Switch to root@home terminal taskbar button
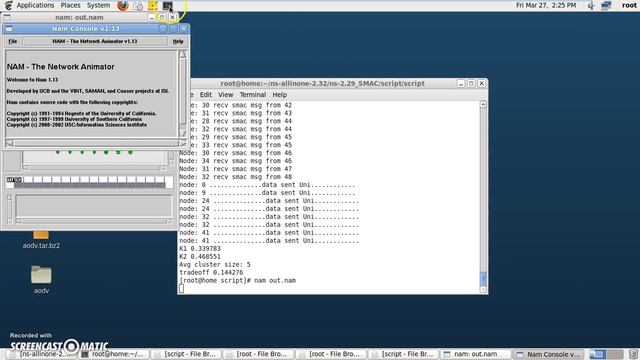Viewport: 640px width, 360px height. 115,354
